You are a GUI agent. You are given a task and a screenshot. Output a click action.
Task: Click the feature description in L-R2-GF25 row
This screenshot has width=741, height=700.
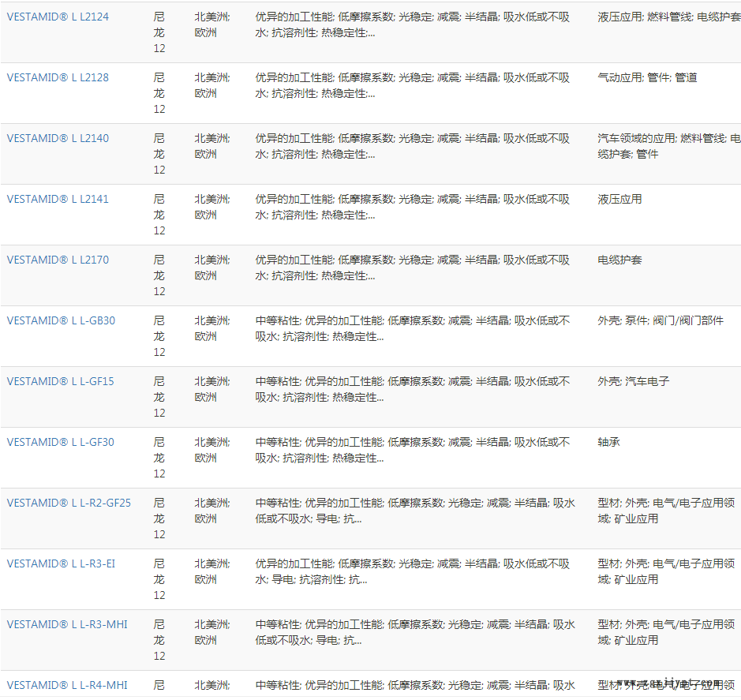415,511
